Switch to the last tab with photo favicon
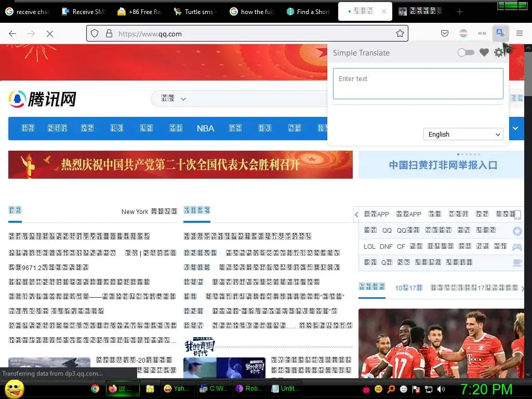The width and height of the screenshot is (532, 399). click(420, 12)
